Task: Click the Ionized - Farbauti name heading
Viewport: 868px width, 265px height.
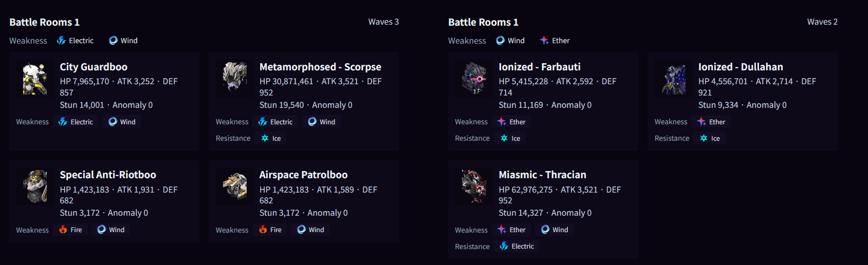Action: (x=540, y=67)
